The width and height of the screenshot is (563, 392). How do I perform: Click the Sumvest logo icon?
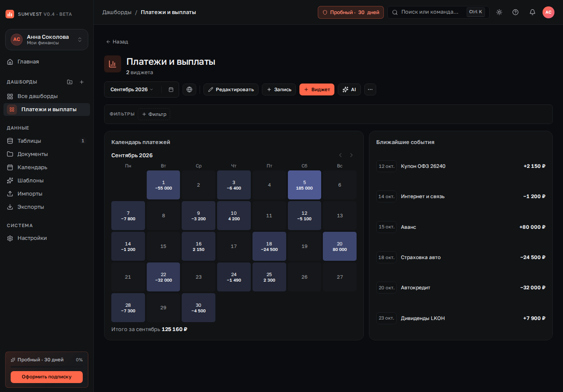point(10,14)
